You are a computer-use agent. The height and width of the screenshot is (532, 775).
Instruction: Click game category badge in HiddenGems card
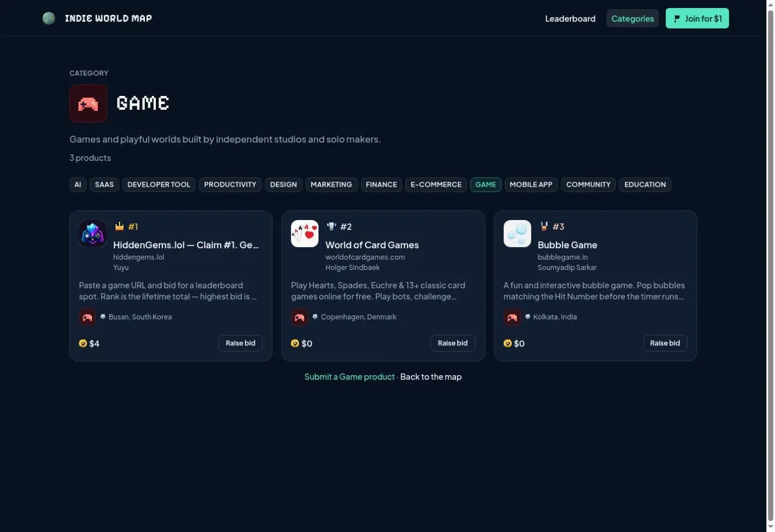(x=87, y=317)
